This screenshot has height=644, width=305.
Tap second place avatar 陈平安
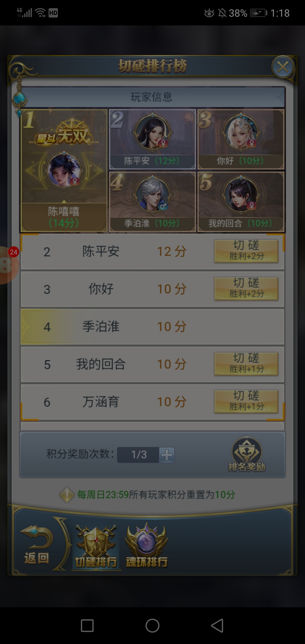(x=152, y=132)
